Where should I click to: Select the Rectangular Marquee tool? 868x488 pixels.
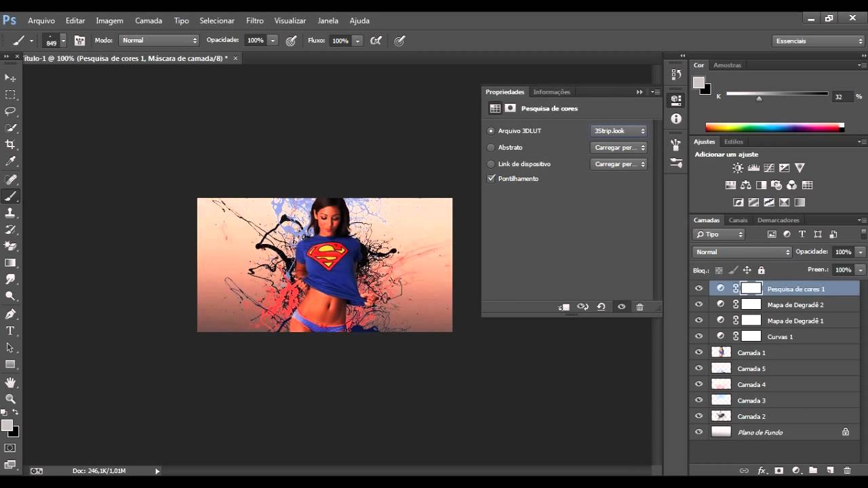[x=10, y=95]
